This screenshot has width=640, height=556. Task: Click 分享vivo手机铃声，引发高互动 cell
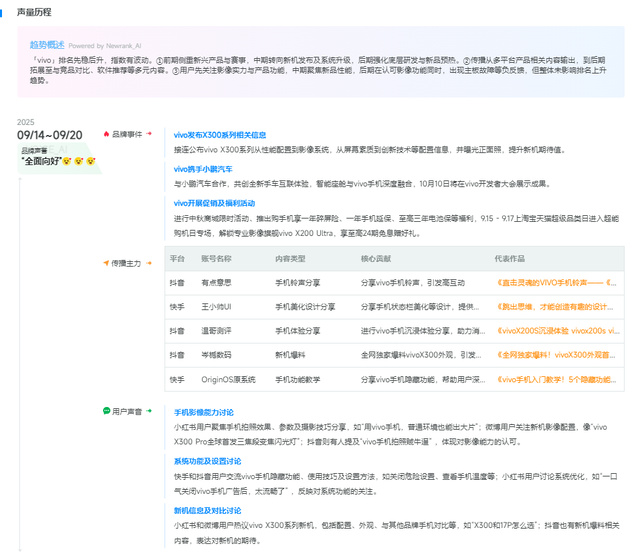point(413,282)
